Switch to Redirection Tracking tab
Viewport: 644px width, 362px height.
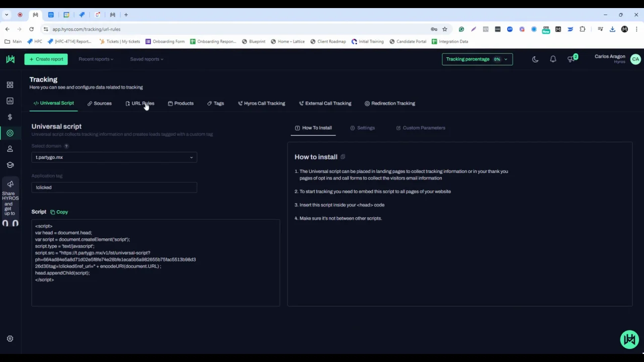(x=390, y=104)
